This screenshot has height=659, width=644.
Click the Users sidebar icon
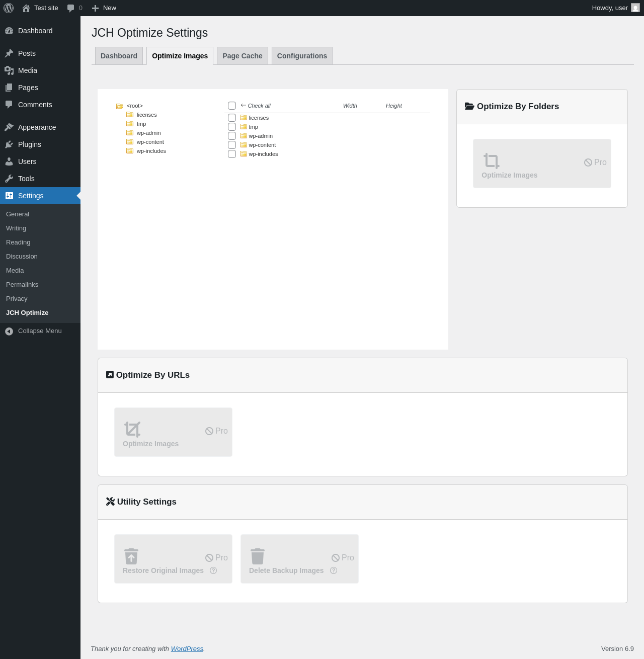[x=9, y=161]
